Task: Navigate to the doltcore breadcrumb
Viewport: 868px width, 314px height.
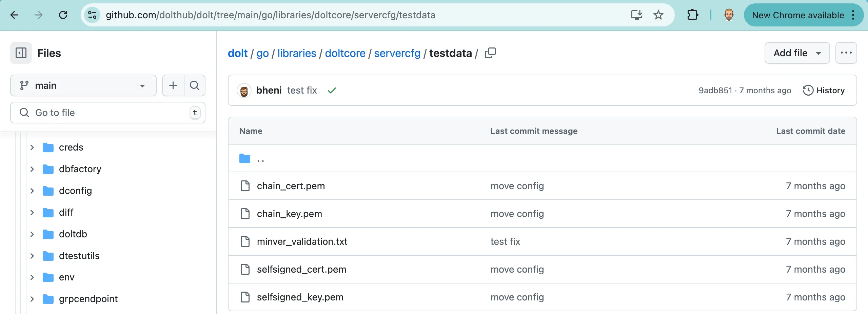Action: tap(345, 53)
